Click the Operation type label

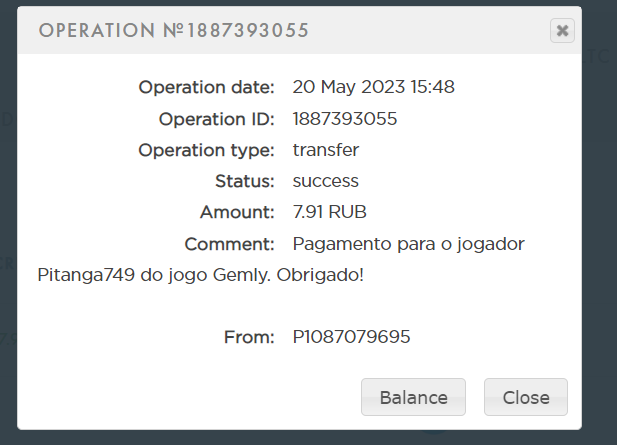pyautogui.click(x=206, y=150)
